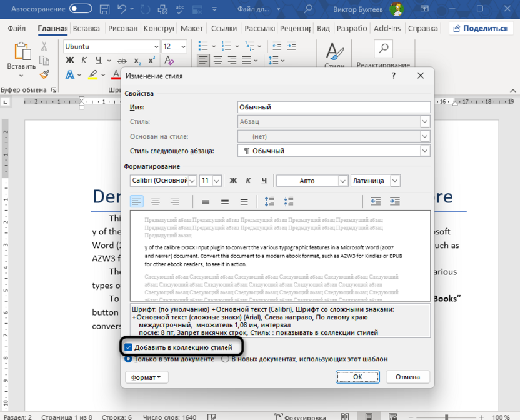
Task: Confirm style changes with the OK button
Action: point(357,377)
